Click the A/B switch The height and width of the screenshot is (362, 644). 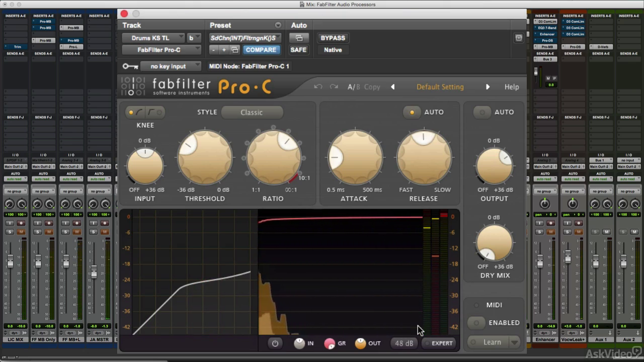point(354,87)
